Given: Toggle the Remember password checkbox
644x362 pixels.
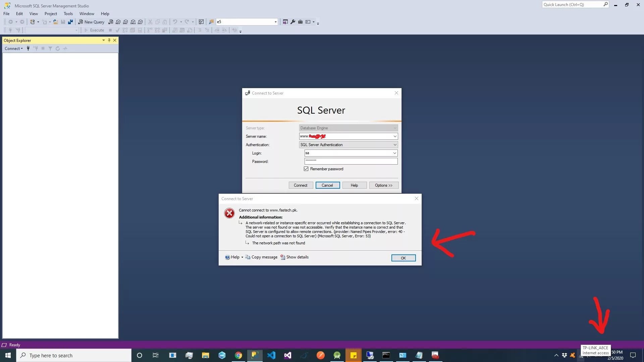Looking at the screenshot, I should (306, 169).
